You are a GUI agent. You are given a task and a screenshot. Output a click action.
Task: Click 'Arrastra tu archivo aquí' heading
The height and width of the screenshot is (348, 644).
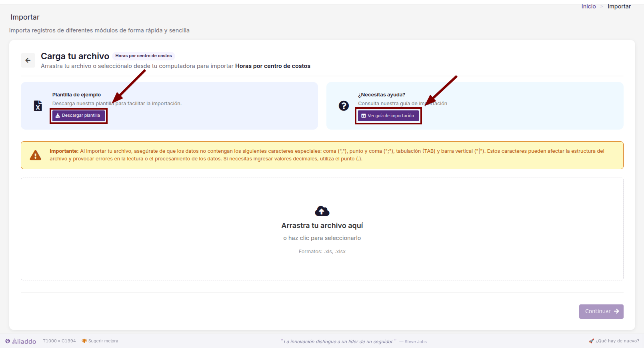coord(322,226)
